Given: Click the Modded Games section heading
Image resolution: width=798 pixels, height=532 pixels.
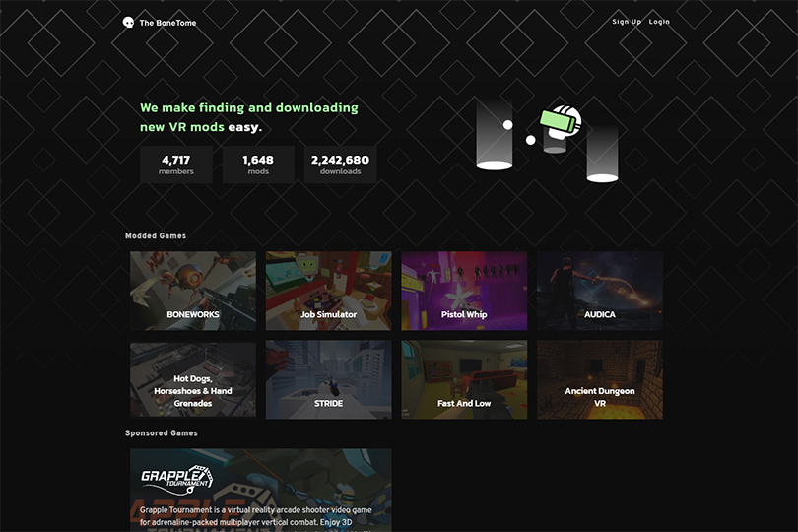Looking at the screenshot, I should point(156,235).
